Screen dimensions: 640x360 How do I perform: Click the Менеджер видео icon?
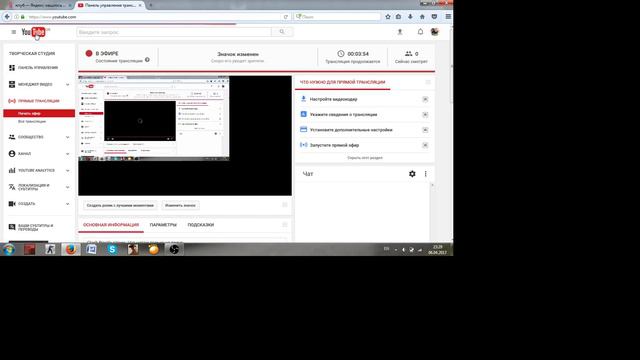tap(12, 84)
